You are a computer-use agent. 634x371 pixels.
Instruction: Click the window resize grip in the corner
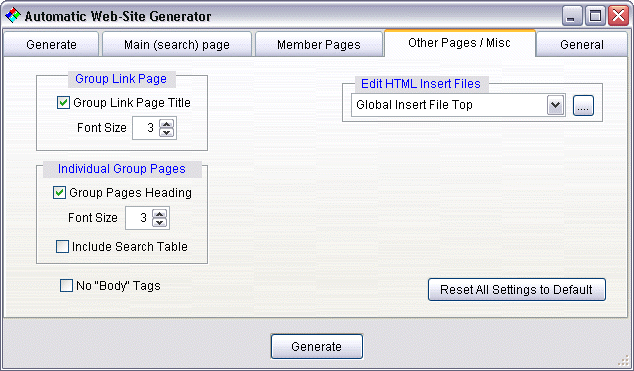coord(623,361)
